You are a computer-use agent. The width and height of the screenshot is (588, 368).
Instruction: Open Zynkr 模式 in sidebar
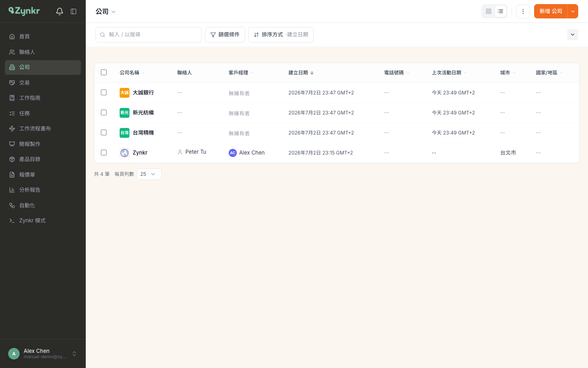43,221
